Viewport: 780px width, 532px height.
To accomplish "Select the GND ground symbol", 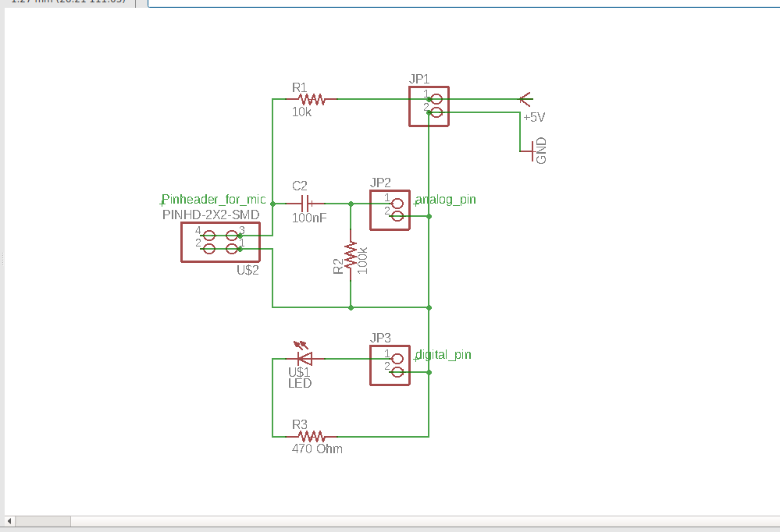I will pos(527,151).
